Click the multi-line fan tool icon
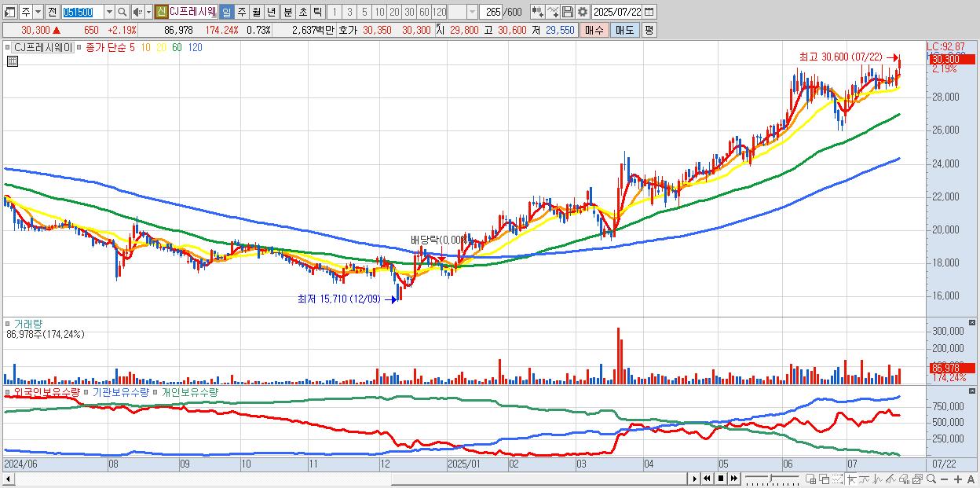980x488 pixels. click(890, 479)
